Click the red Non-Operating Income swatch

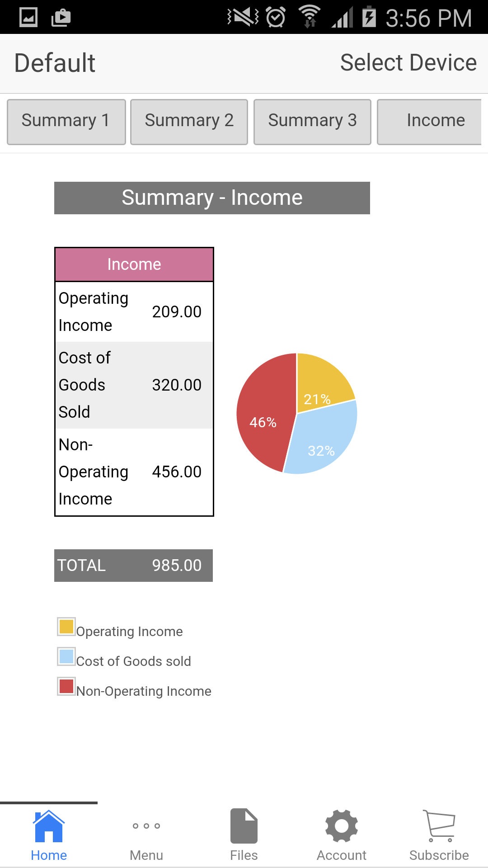tap(66, 688)
